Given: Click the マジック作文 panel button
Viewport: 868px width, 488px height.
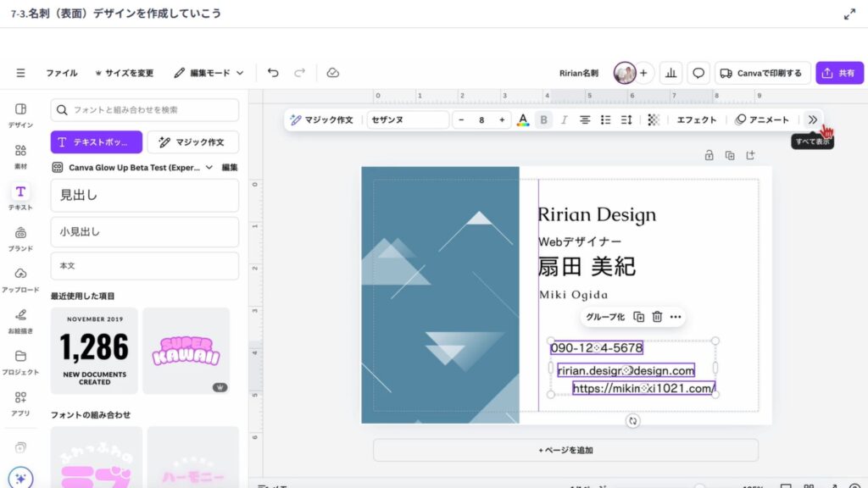Looking at the screenshot, I should [x=193, y=142].
